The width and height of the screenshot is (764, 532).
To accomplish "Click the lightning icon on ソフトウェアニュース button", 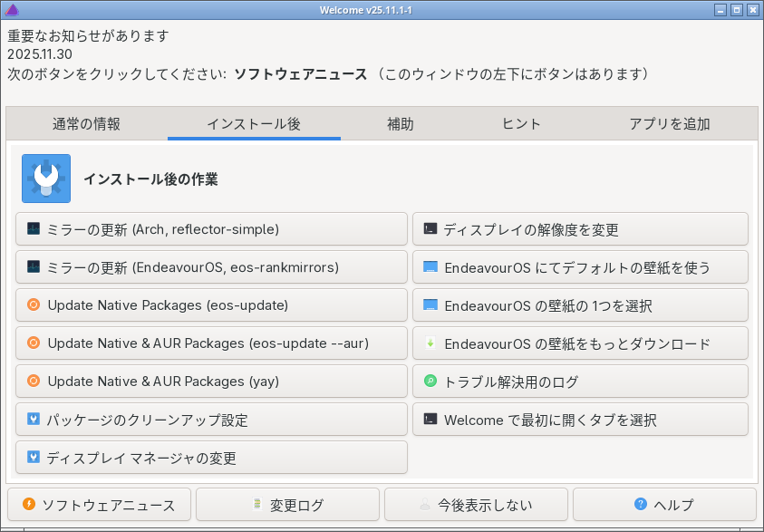I will 29,504.
